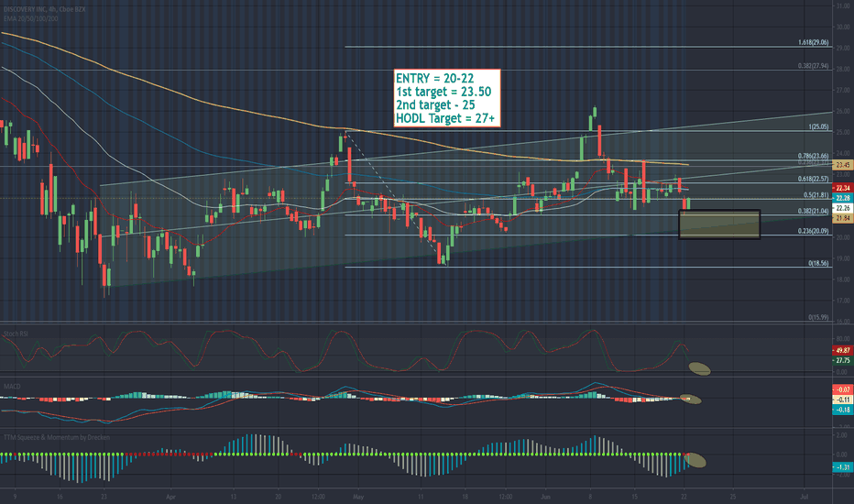Select the Jul date label on time axis
This screenshot has height=504, width=854.
tap(804, 497)
